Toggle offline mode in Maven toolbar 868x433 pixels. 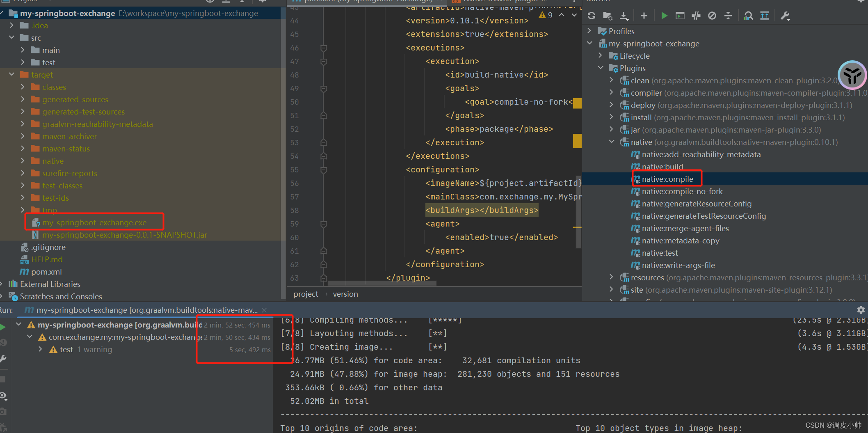point(712,16)
